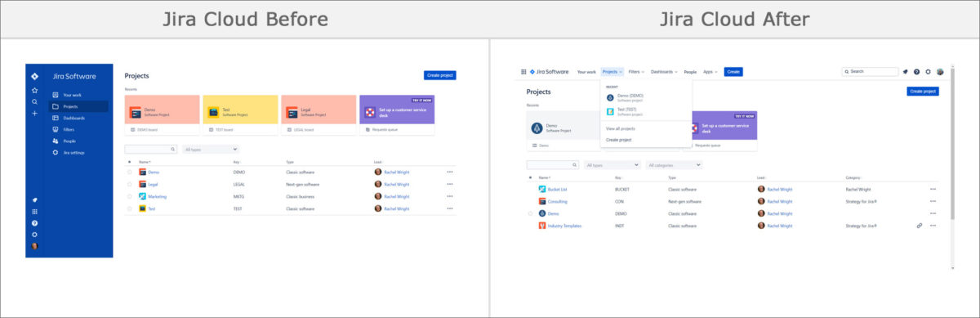
Task: Star the Demo project in Before table
Action: tap(129, 172)
